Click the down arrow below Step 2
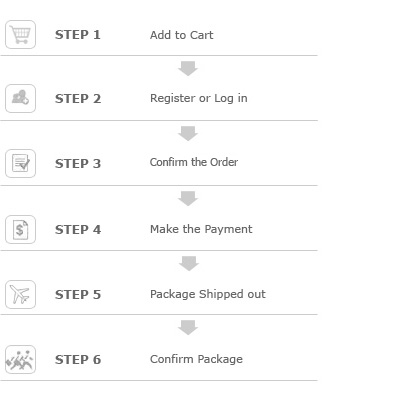Screen dimensions: 399x402 point(188,133)
